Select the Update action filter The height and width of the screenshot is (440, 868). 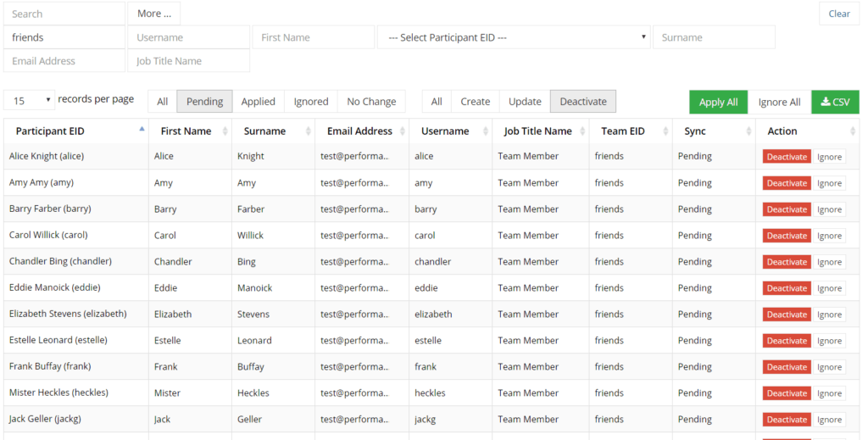525,101
